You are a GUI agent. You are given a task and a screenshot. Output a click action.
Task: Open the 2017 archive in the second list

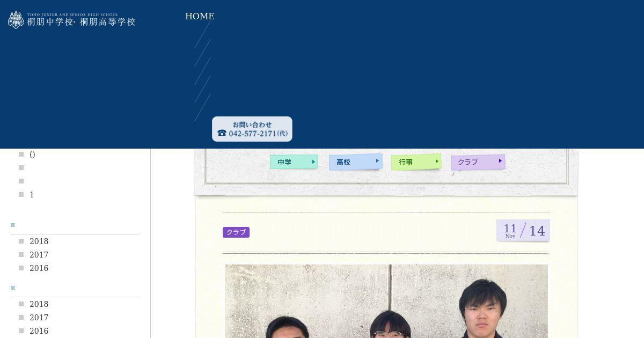[x=39, y=318]
